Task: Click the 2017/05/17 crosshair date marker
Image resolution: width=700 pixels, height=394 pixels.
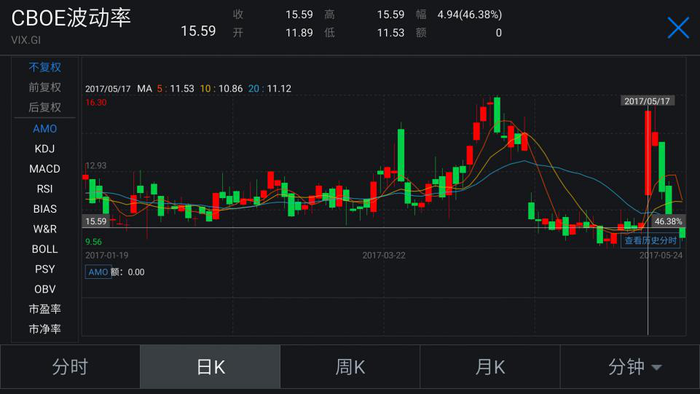Action: (647, 101)
